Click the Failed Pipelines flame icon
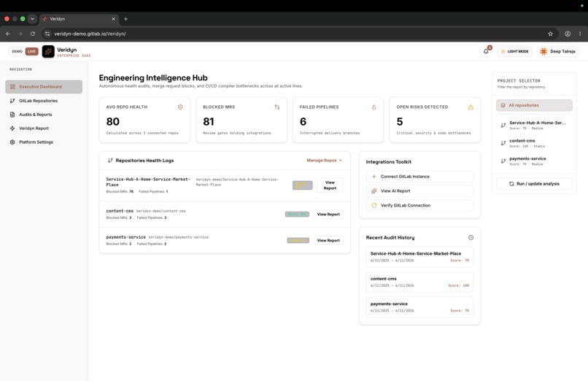 (374, 107)
